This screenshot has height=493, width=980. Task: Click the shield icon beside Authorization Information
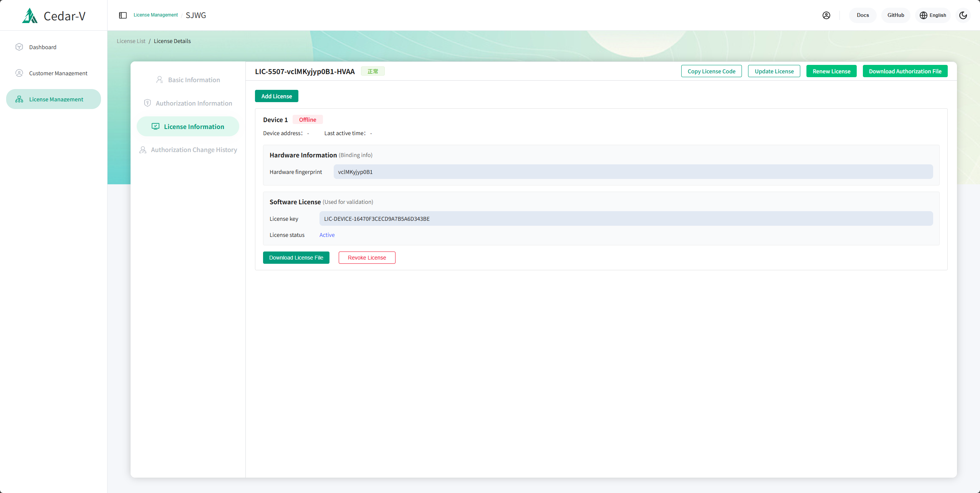[x=147, y=103]
